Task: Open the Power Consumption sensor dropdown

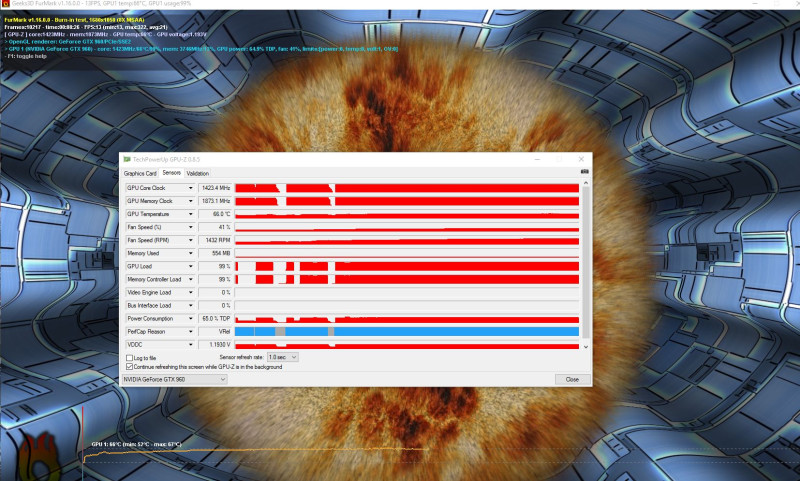Action: [x=190, y=319]
